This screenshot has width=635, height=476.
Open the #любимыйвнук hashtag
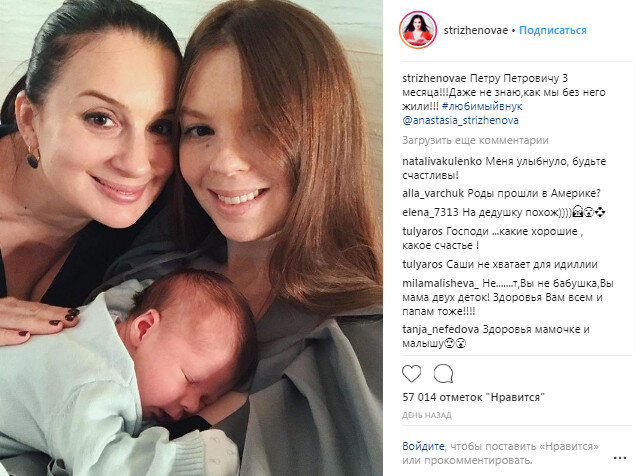tap(482, 107)
